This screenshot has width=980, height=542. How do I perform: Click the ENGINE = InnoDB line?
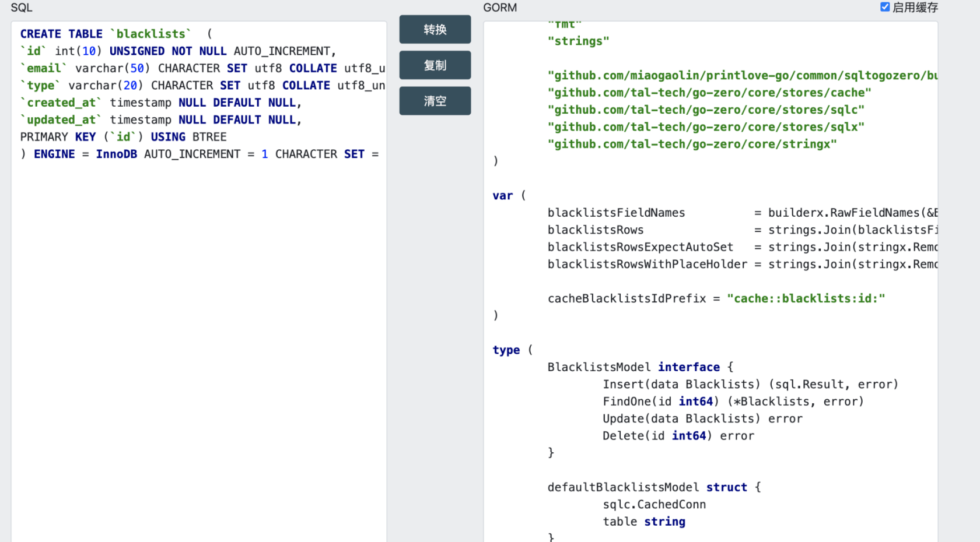[x=198, y=154]
